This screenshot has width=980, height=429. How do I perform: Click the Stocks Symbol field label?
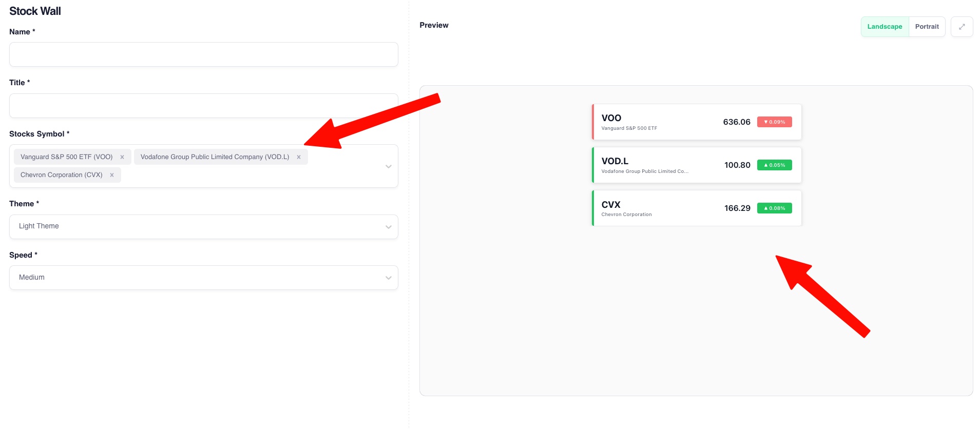pos(39,134)
